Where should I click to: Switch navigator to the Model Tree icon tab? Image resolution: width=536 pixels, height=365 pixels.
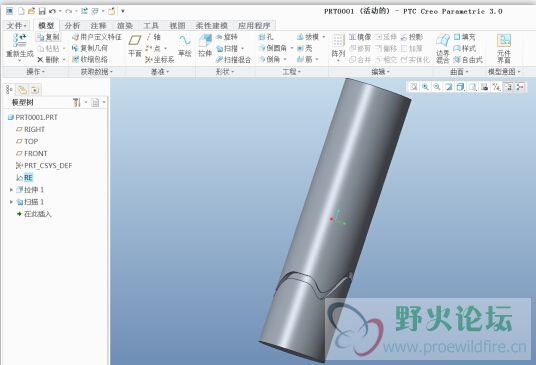[9, 90]
